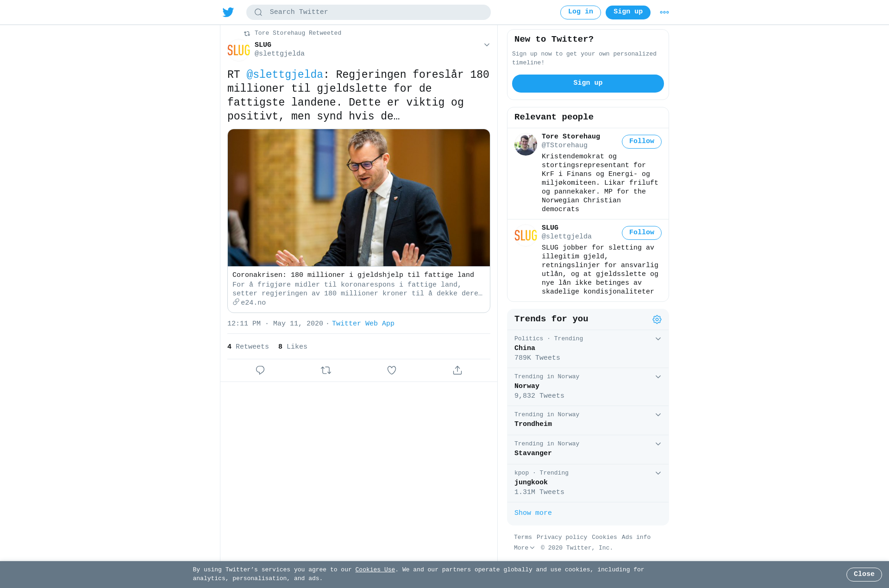Click the Log in button
Image resolution: width=889 pixels, height=588 pixels.
[580, 13]
